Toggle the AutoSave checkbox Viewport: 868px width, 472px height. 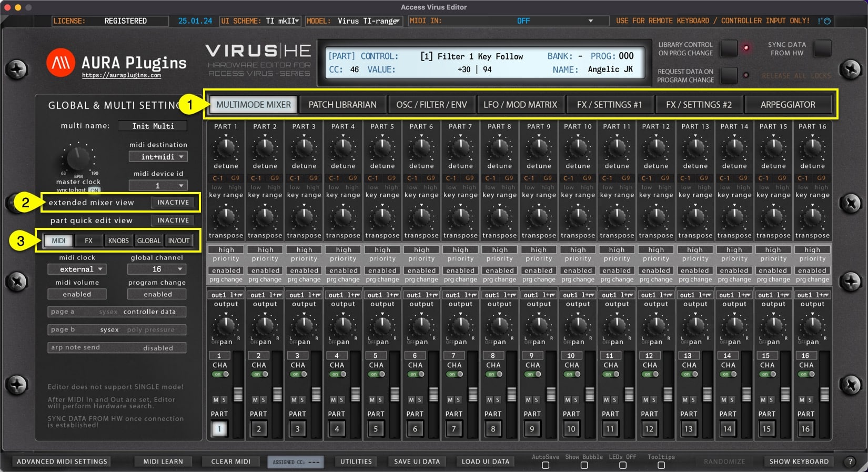coord(546,465)
